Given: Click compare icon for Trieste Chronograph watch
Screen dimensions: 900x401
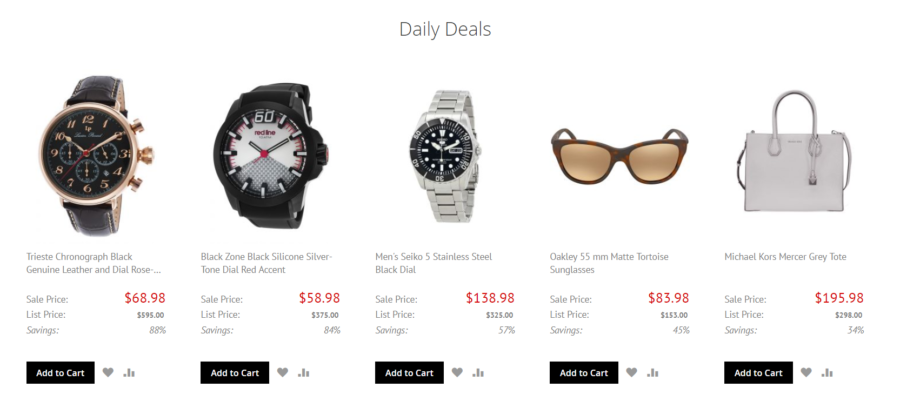Looking at the screenshot, I should pyautogui.click(x=129, y=372).
